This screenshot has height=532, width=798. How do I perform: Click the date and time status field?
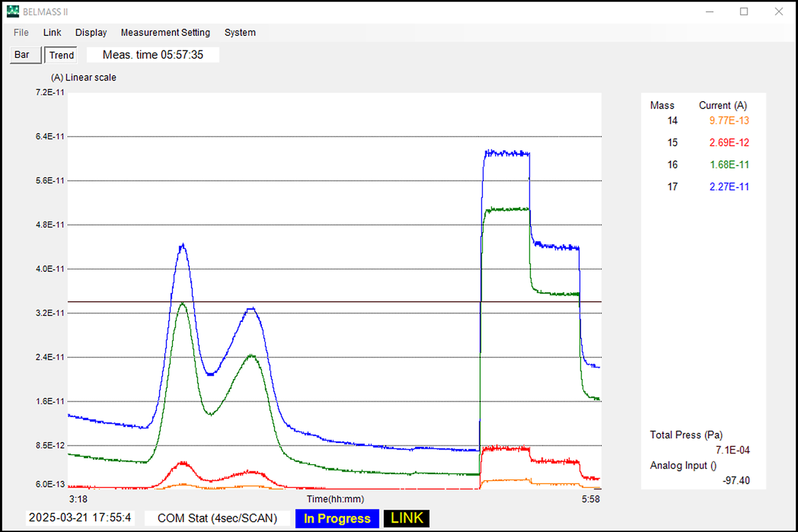79,518
